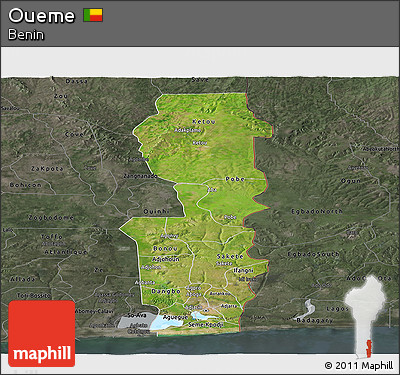This screenshot has width=400, height=375.
Task: Click the 'Dassa' map label
Action: pyautogui.click(x=77, y=81)
